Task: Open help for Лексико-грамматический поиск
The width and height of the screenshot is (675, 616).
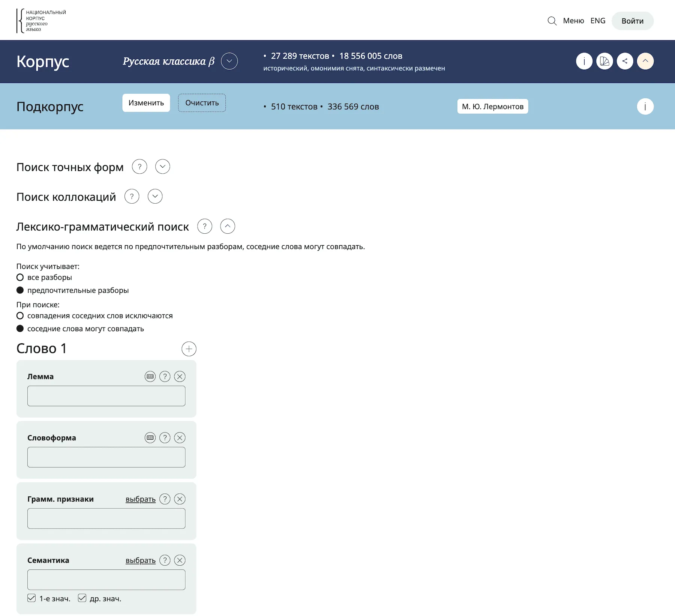Action: [x=205, y=226]
